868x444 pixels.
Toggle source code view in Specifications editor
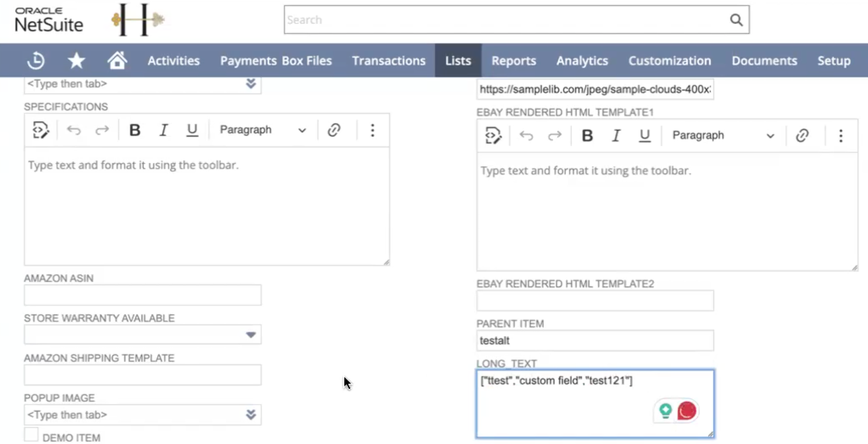41,130
